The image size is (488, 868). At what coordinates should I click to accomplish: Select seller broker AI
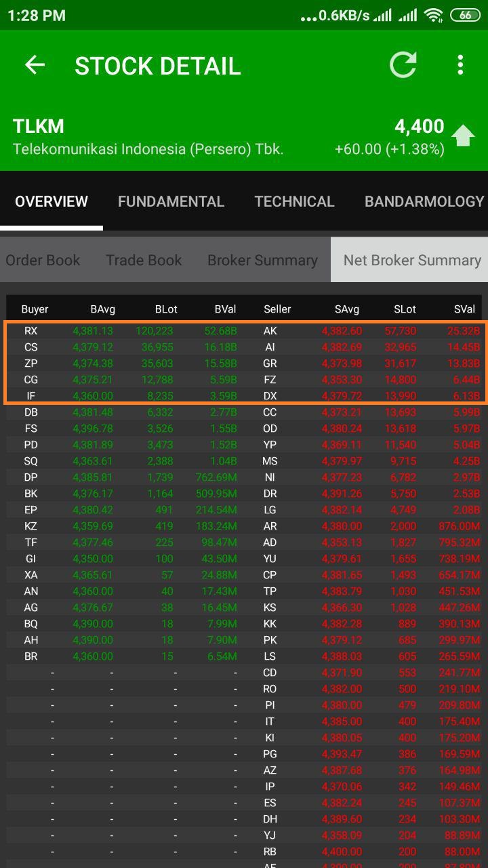pyautogui.click(x=270, y=347)
